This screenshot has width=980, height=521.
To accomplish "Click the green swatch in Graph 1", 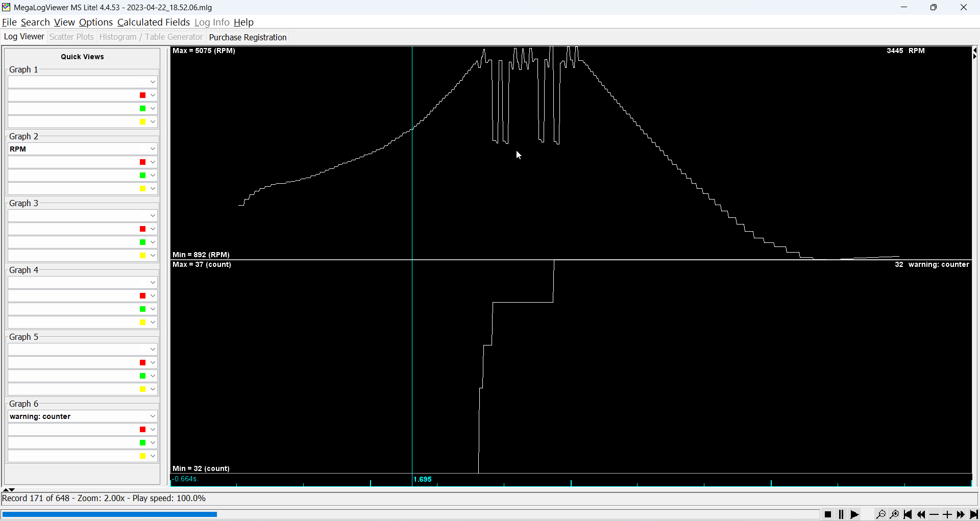I will [143, 109].
